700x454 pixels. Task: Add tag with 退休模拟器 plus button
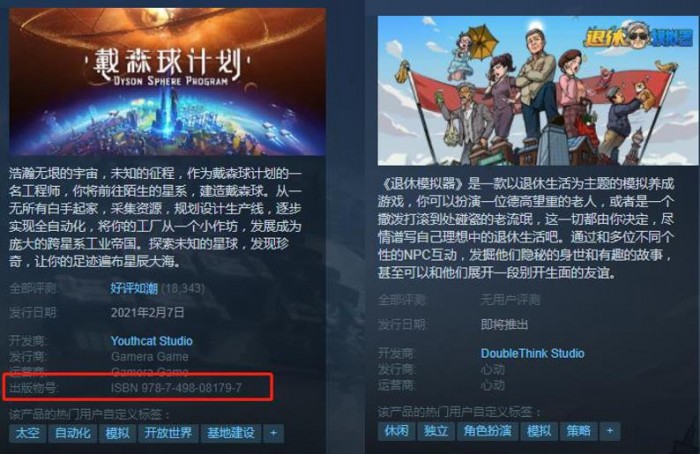pos(610,431)
